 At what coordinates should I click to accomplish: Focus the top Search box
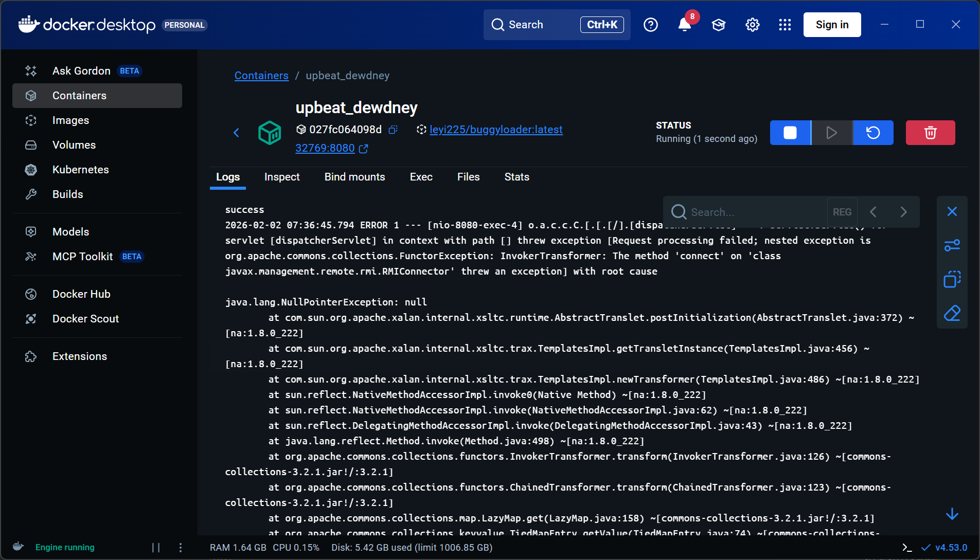click(557, 25)
